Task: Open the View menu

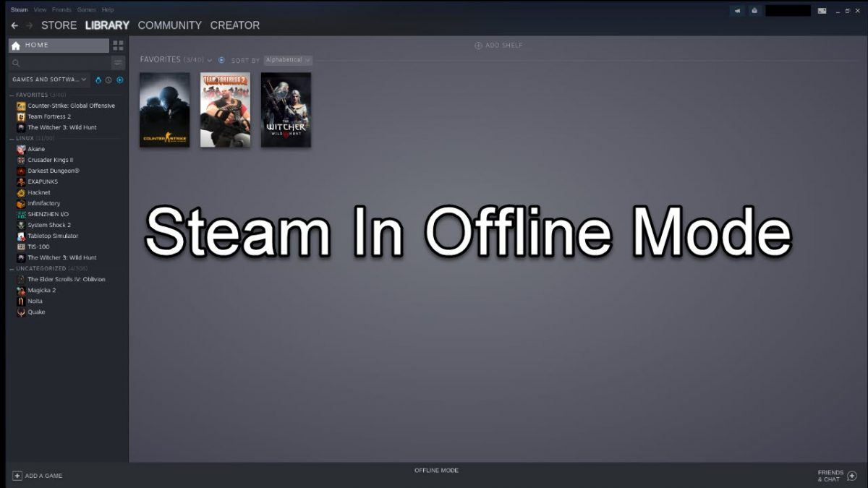Action: (40, 9)
